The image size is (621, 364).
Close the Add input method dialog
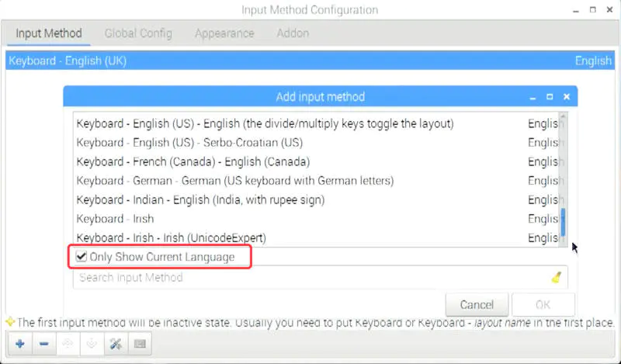coord(567,97)
